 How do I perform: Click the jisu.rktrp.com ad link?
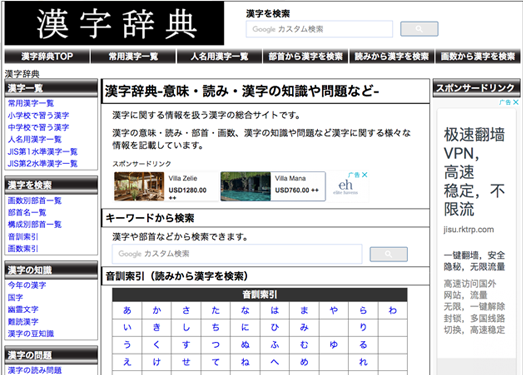coord(468,230)
